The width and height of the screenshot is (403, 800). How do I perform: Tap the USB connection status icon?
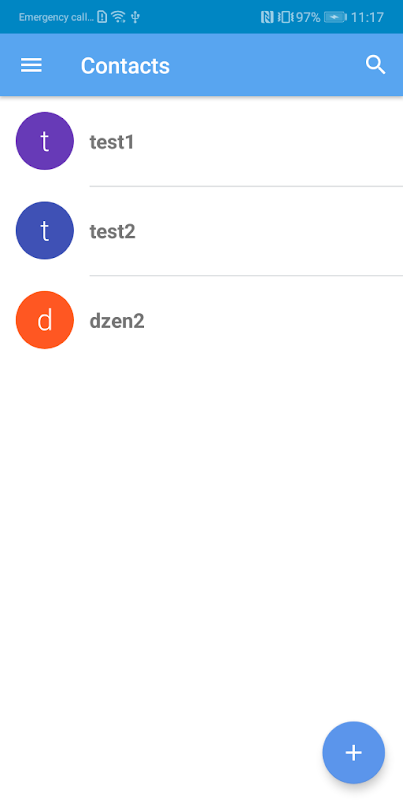coord(135,17)
